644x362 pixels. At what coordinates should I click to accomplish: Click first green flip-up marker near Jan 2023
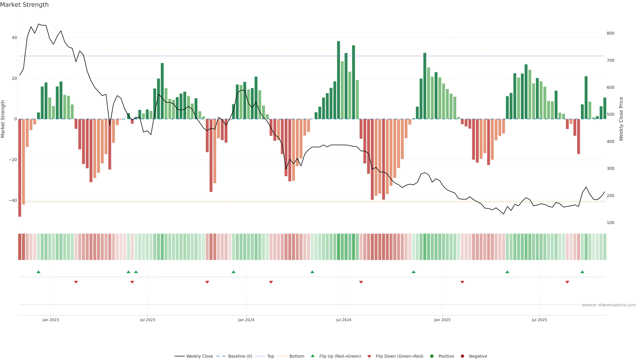tap(39, 272)
